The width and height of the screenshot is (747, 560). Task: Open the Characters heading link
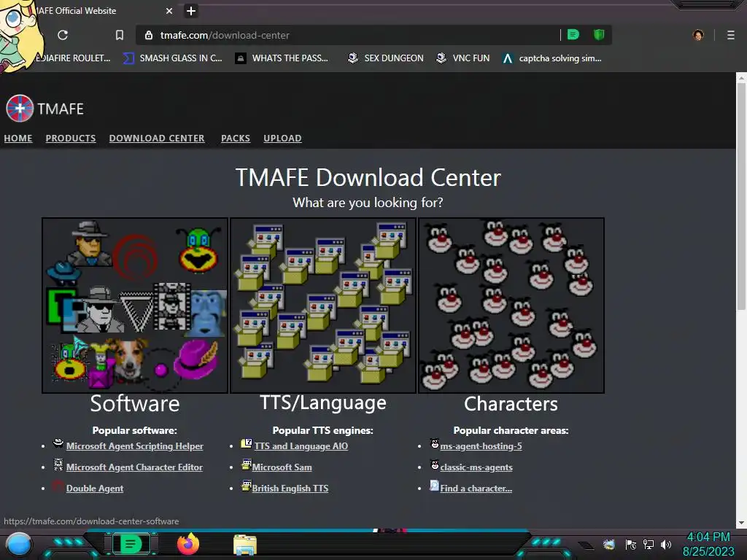511,404
